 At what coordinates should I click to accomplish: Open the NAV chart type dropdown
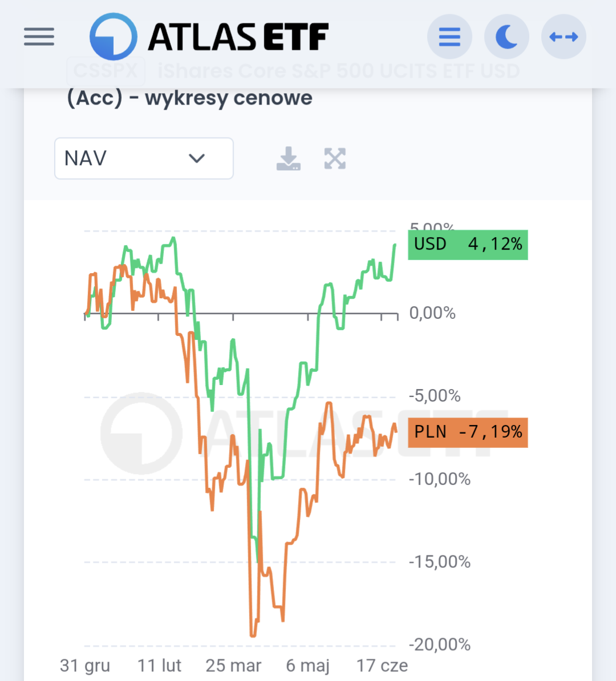(143, 158)
